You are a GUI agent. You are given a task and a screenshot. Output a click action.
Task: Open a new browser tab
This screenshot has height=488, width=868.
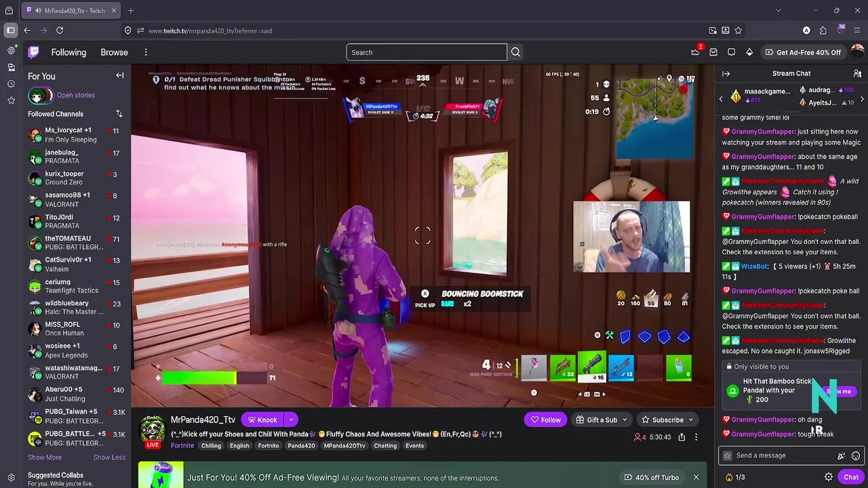131,10
